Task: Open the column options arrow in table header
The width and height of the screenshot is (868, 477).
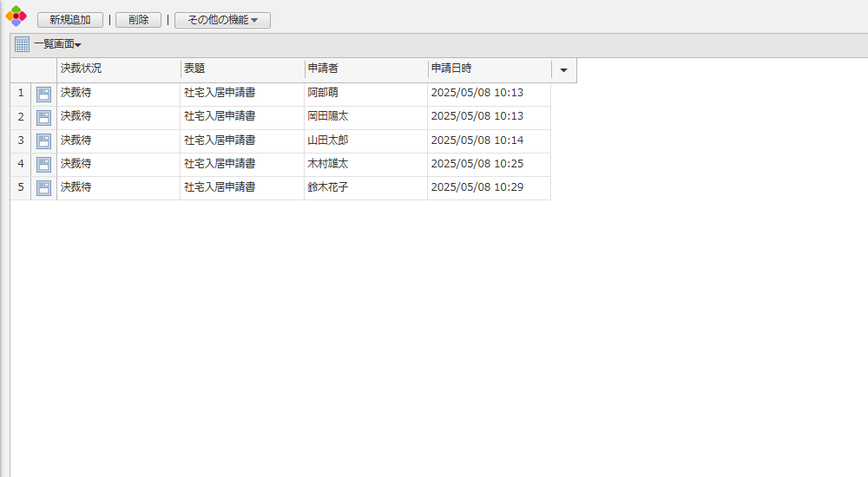Action: click(563, 70)
